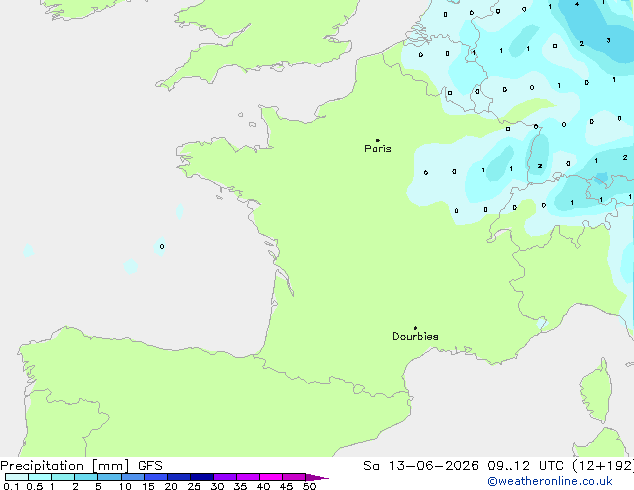Select the 40–45 mm legend swatch
Viewport: 634px width, 490px height.
271,477
